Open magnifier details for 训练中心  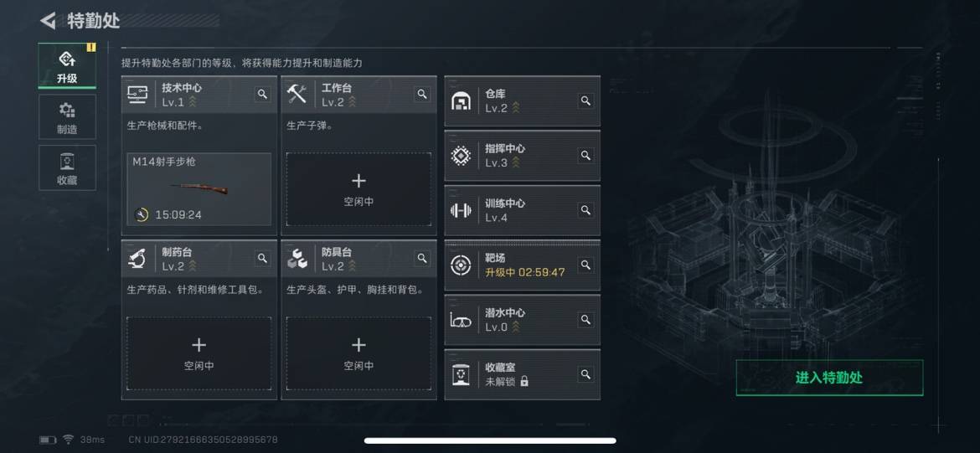coord(585,210)
